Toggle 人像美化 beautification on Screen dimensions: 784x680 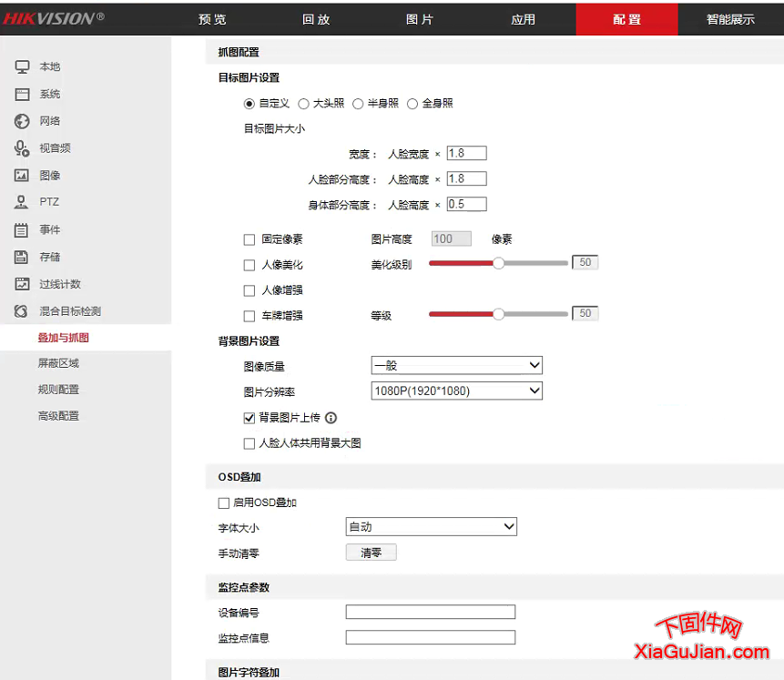[249, 265]
